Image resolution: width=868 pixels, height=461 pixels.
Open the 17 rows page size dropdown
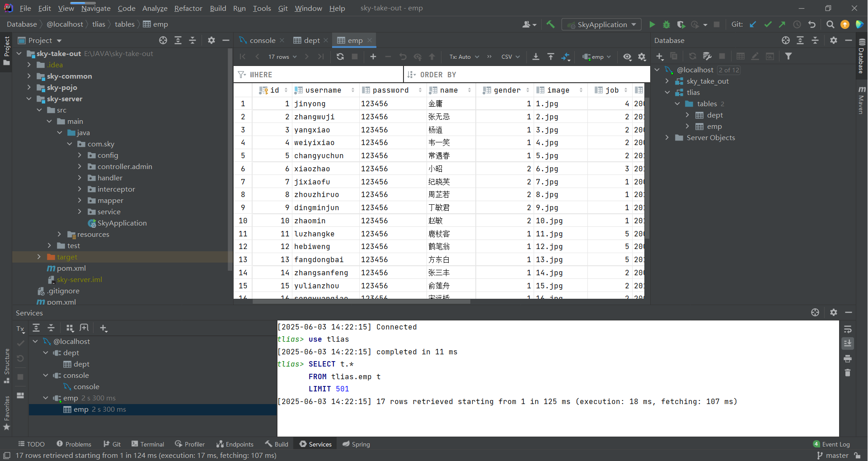click(282, 56)
